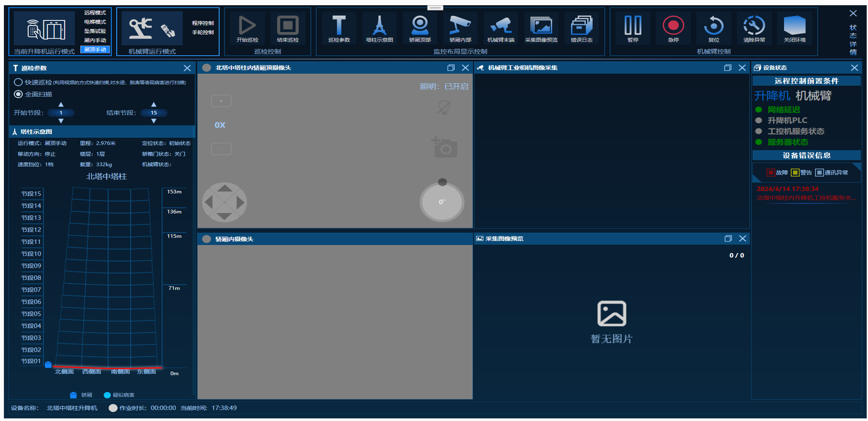Image resolution: width=868 pixels, height=421 pixels.
Task: Select the 全面扫描 radio option
Action: 18,94
